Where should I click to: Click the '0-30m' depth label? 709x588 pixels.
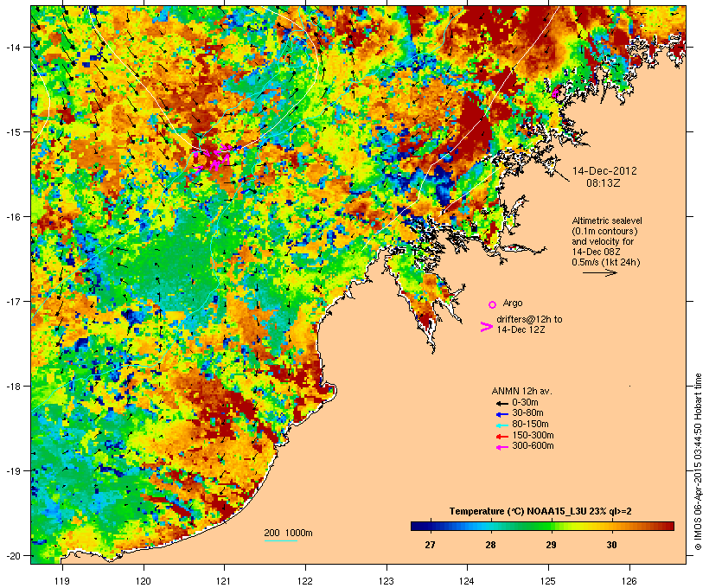[525, 403]
